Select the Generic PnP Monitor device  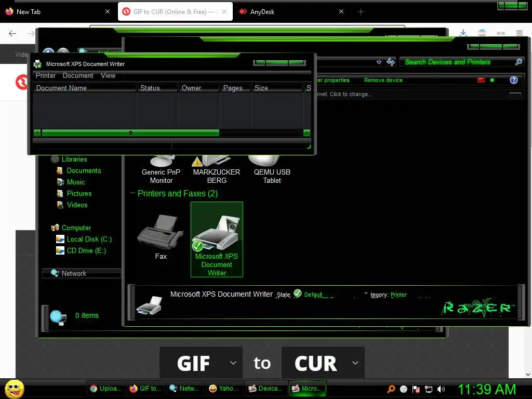(x=161, y=170)
